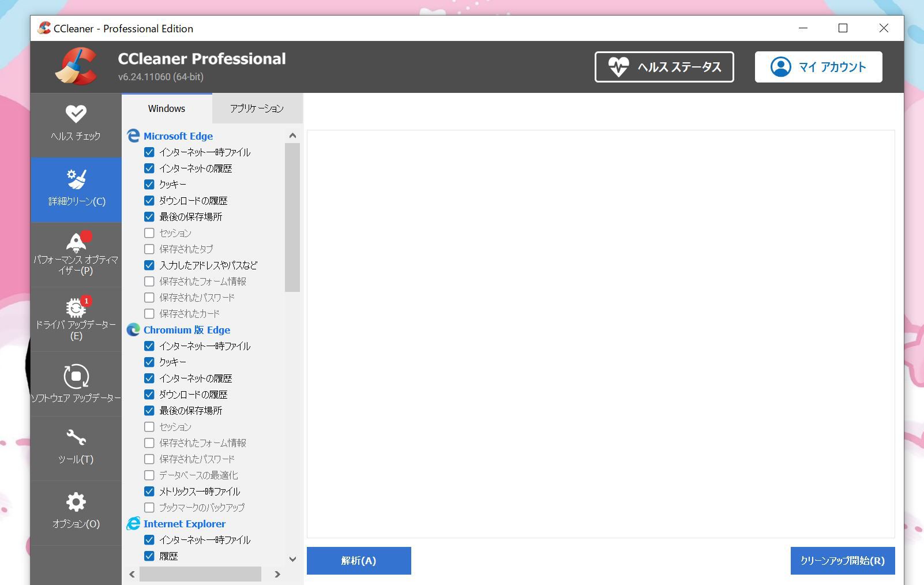This screenshot has height=585, width=924.
Task: Enable Microsoft Edge 保存されたパスワード checkbox
Action: tap(149, 298)
